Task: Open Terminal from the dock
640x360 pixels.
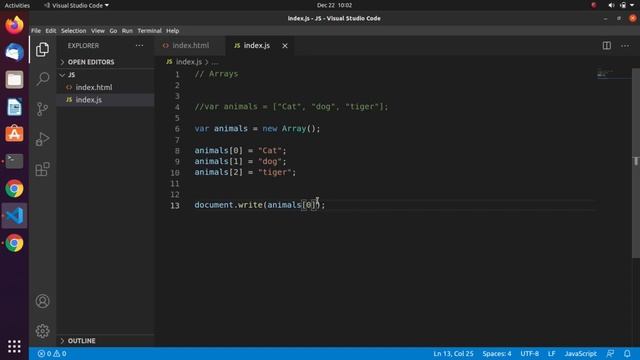Action: (x=14, y=161)
